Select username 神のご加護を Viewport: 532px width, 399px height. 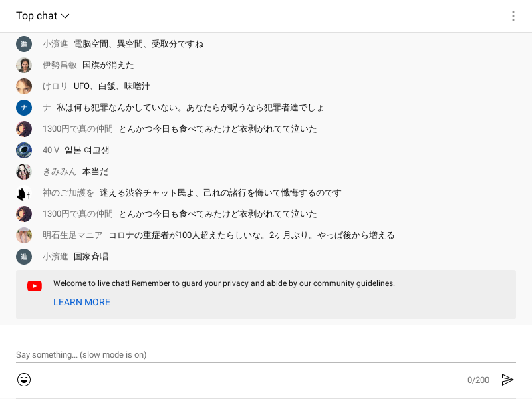pyautogui.click(x=68, y=193)
